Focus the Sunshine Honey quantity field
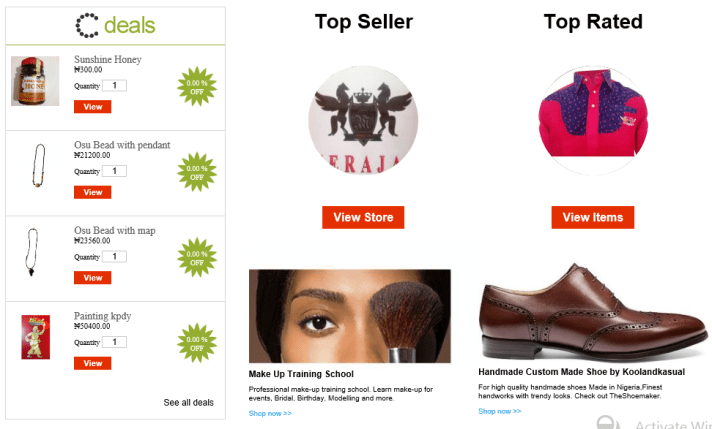Image resolution: width=712 pixels, height=429 pixels. pos(115,86)
